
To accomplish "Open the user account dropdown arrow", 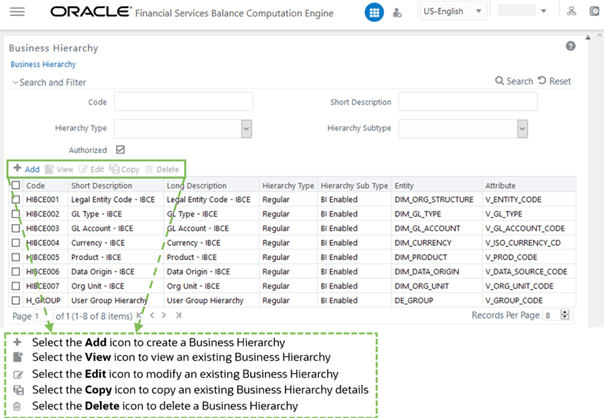I will [544, 11].
